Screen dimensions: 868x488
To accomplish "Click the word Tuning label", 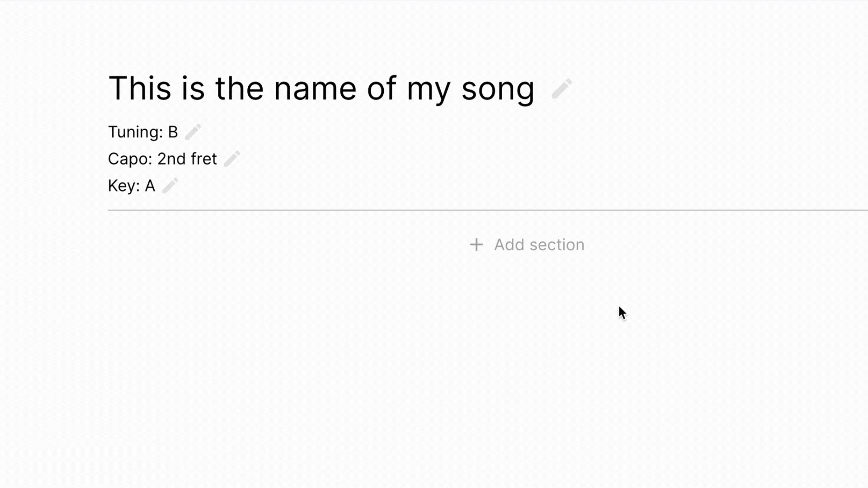I will [135, 132].
